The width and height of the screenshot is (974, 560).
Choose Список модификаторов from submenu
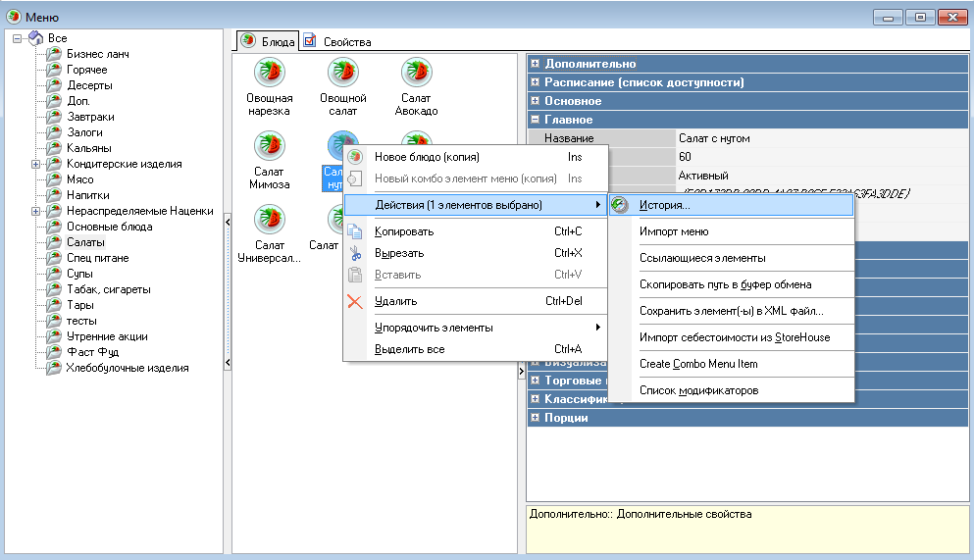coord(698,390)
